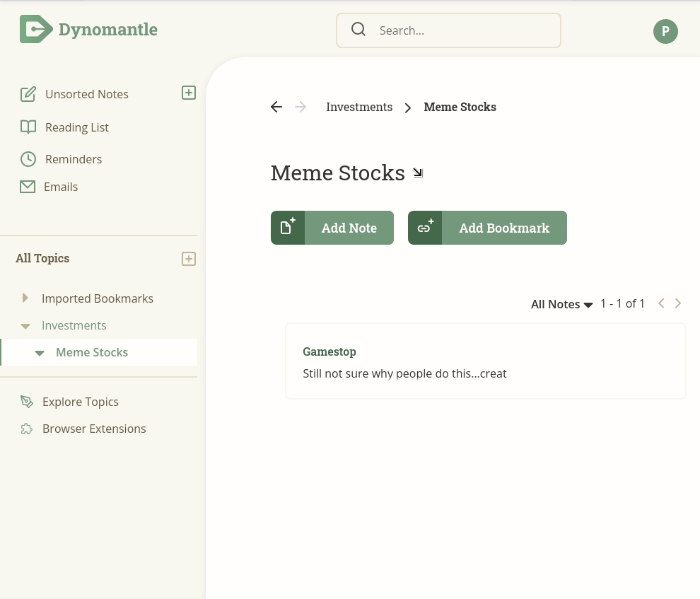The width and height of the screenshot is (700, 599).
Task: Go to previous page of notes
Action: [661, 303]
